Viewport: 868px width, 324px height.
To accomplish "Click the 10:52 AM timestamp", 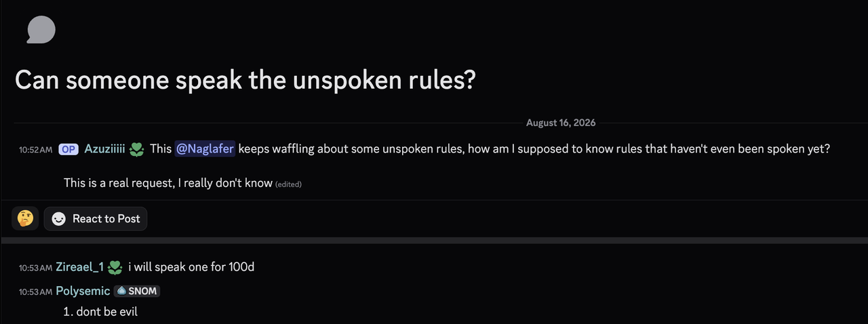I will (x=36, y=150).
